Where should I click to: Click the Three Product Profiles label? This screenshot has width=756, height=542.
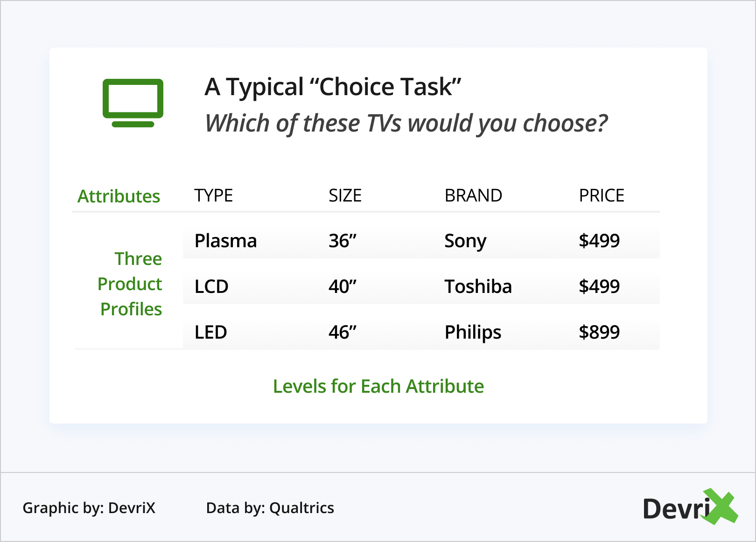(130, 284)
